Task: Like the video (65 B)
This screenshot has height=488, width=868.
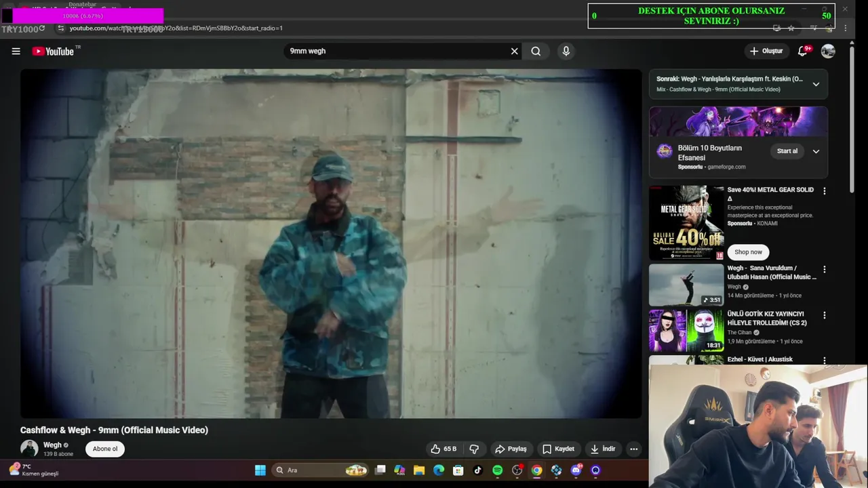Action: coord(443,449)
